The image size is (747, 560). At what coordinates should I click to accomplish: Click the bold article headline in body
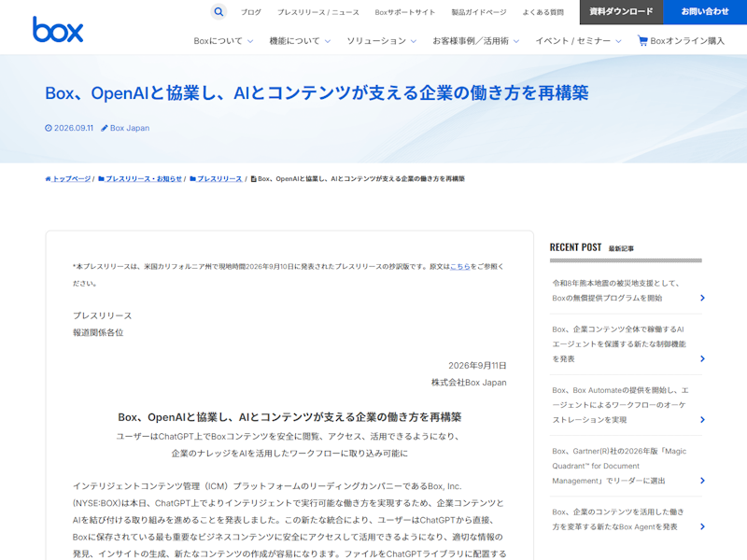pyautogui.click(x=289, y=417)
